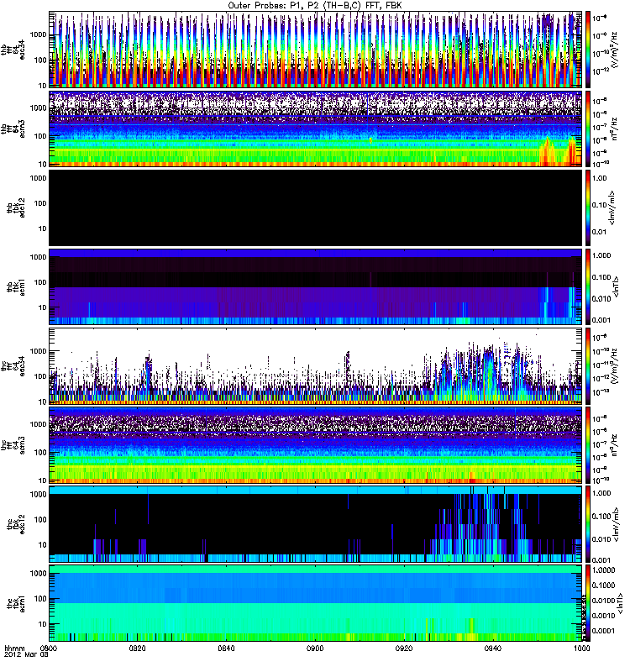Pick the color bar of thb fbk scm1 panel
Viewport: 630px width, 672px height.
point(591,286)
